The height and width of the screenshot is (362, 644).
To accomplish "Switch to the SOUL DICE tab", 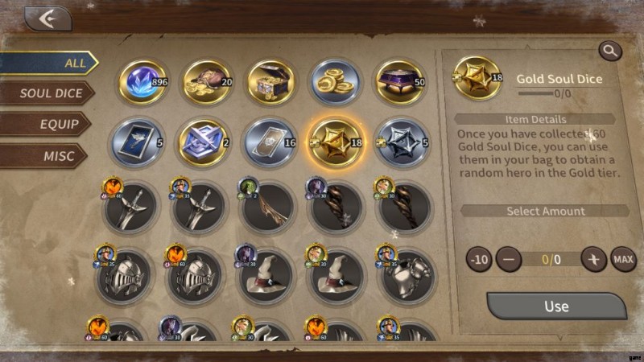I will click(x=47, y=93).
